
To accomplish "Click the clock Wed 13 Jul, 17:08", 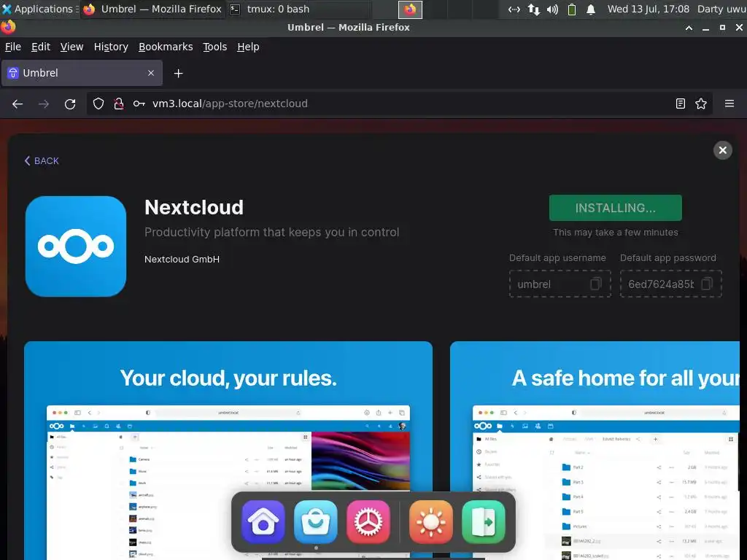I will pos(649,9).
